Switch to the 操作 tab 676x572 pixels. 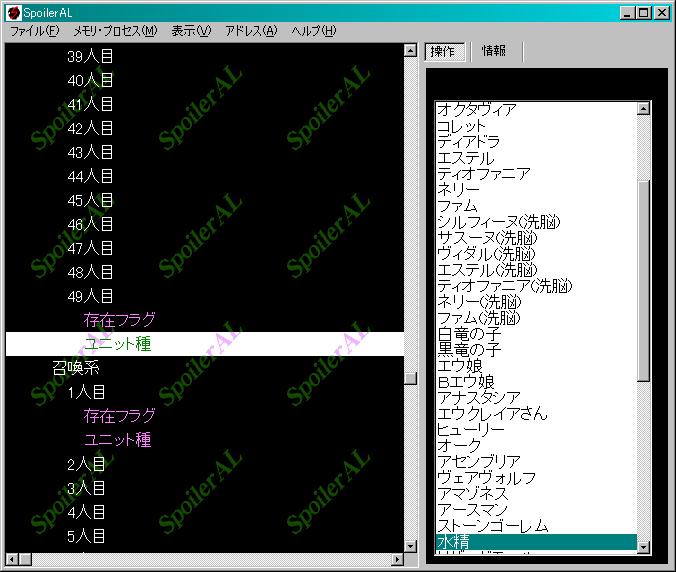click(x=445, y=51)
